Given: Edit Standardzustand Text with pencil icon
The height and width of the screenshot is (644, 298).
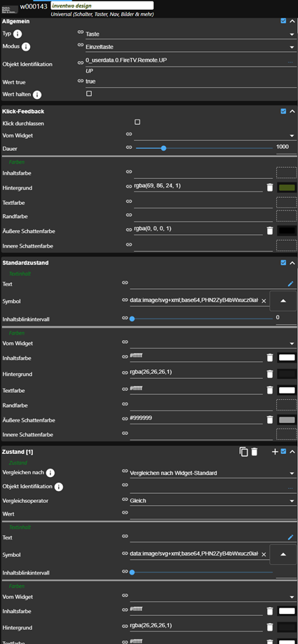Looking at the screenshot, I should coord(290,283).
